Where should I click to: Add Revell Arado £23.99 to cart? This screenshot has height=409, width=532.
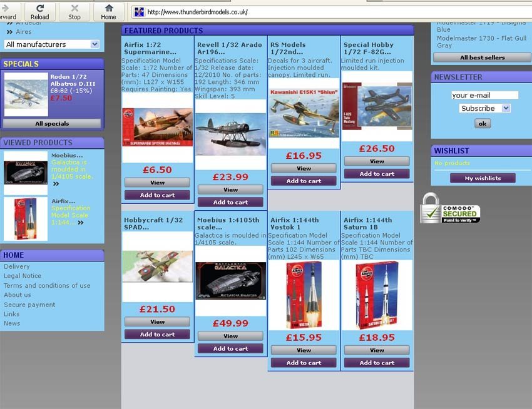click(231, 202)
